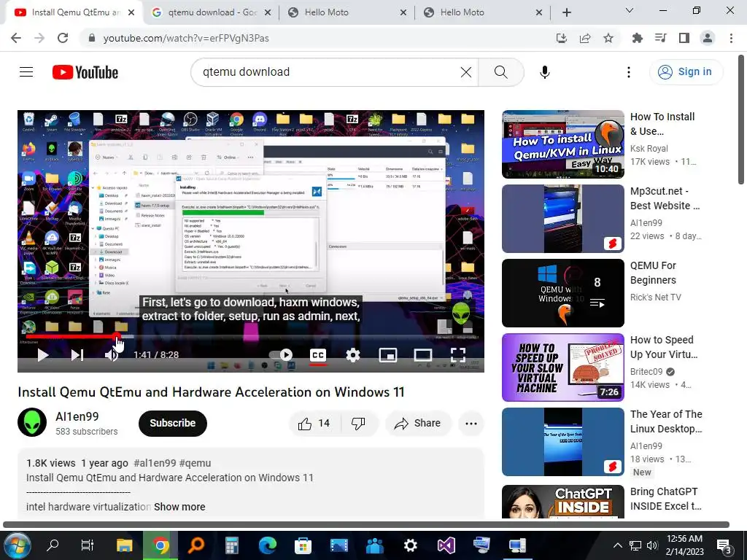Screen dimensions: 747x560
Task: Run search with the magnifier button
Action: coord(500,72)
